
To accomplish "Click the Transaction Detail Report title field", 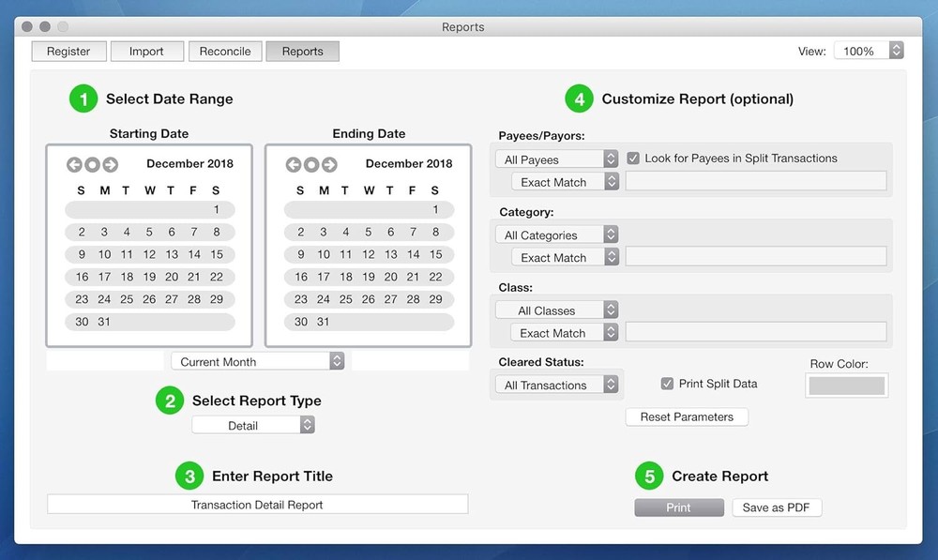I will pyautogui.click(x=257, y=504).
